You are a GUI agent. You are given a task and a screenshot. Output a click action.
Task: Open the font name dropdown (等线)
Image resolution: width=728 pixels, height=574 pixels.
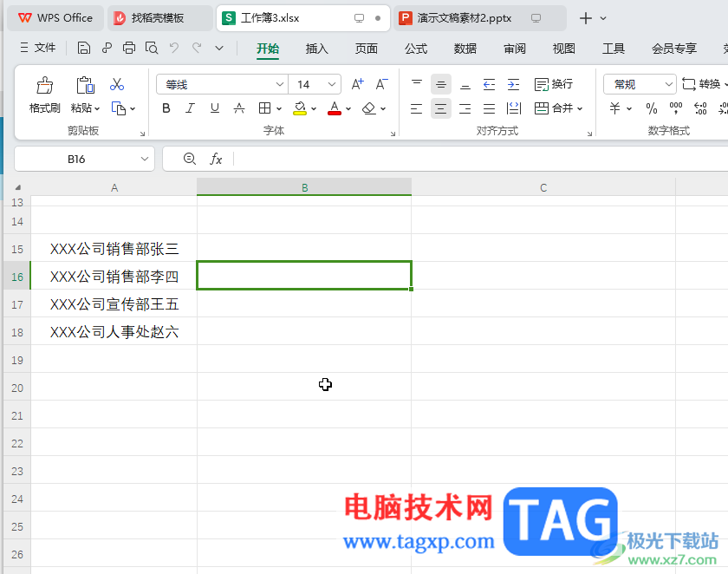(279, 84)
